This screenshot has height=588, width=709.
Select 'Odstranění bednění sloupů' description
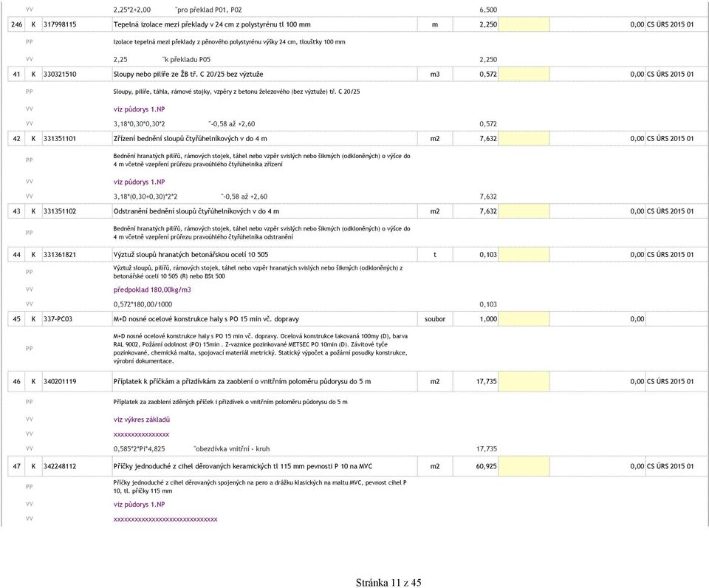[196, 211]
